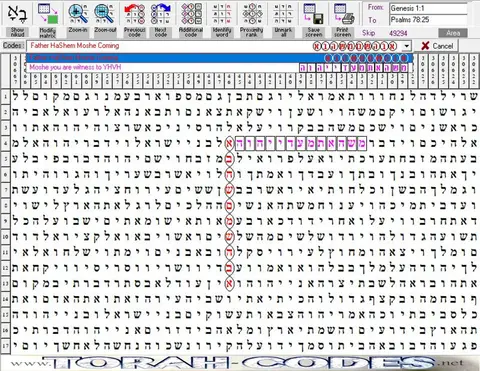Image resolution: width=480 pixels, height=371 pixels.
Task: Go to the Previous code
Action: tap(134, 13)
